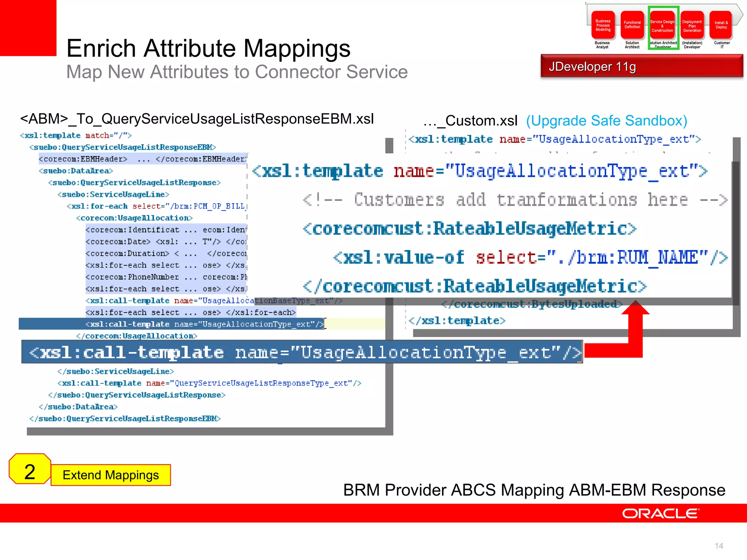Click the Customer IT role label
Screen dimensions: 747x560
pyautogui.click(x=722, y=45)
